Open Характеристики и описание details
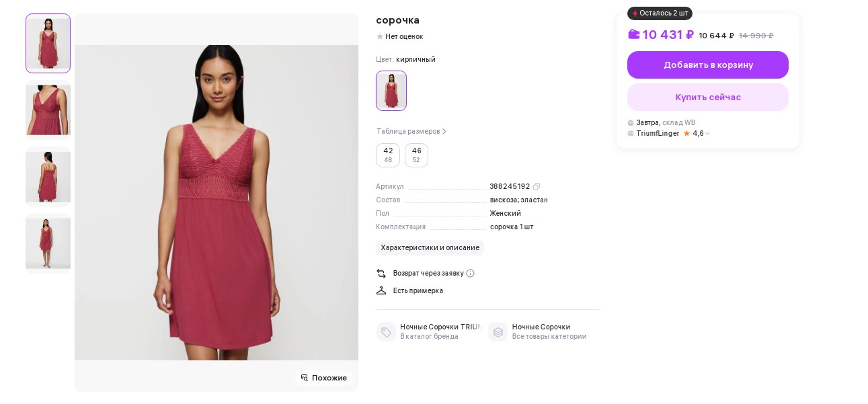This screenshot has width=868, height=404. tap(430, 248)
